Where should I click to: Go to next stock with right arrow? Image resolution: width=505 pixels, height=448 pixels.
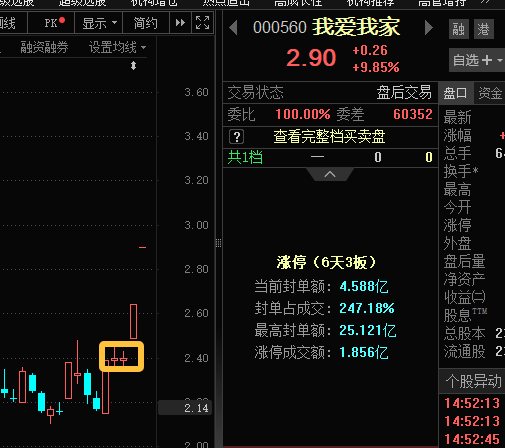[429, 27]
